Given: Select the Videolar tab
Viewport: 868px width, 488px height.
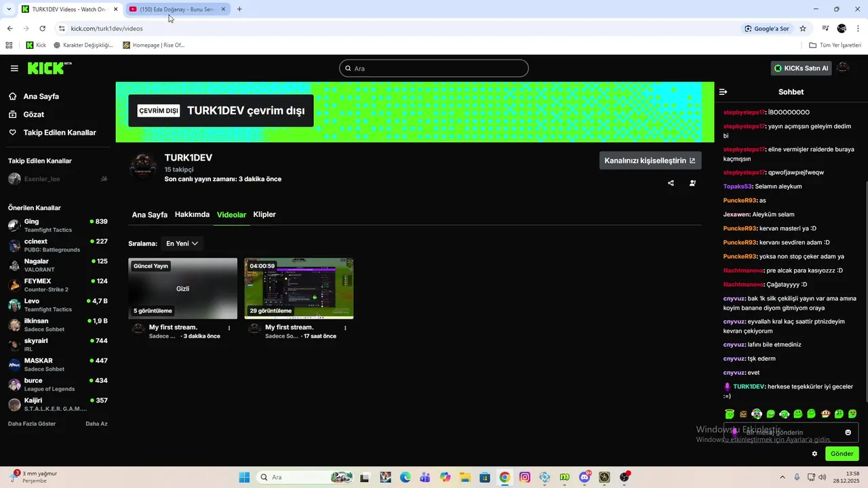Looking at the screenshot, I should coord(231,215).
